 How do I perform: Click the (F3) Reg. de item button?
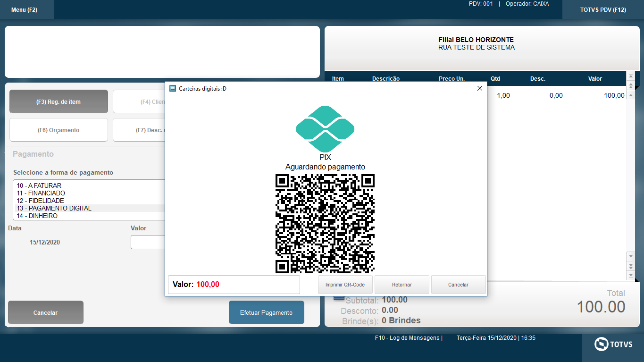[59, 101]
